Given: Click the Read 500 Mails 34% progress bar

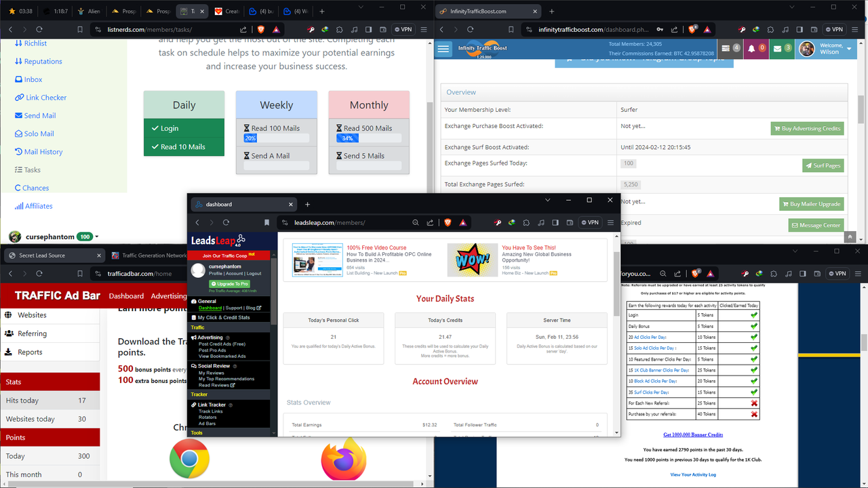Looking at the screenshot, I should tap(369, 138).
